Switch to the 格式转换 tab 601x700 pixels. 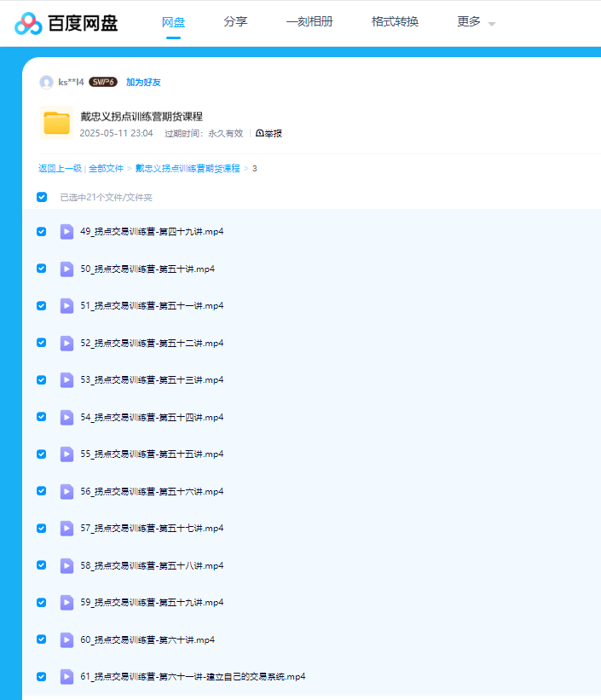pos(395,22)
